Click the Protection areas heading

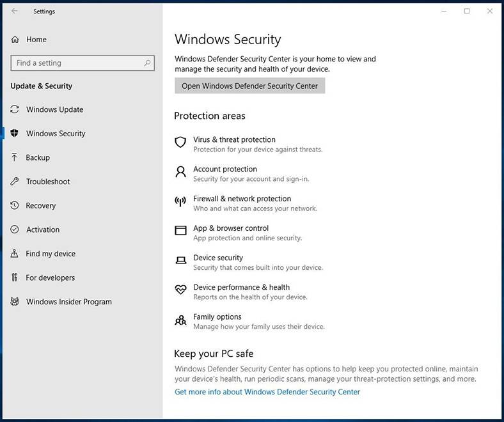point(210,116)
